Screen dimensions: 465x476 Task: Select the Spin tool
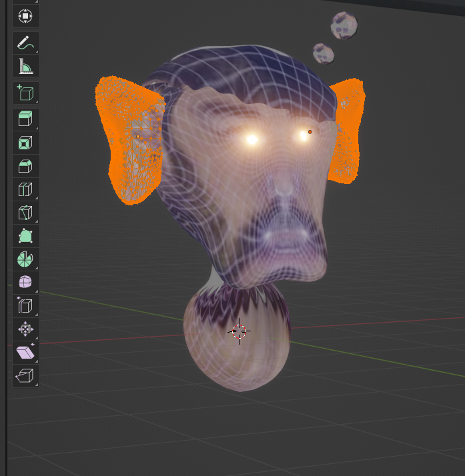(26, 259)
